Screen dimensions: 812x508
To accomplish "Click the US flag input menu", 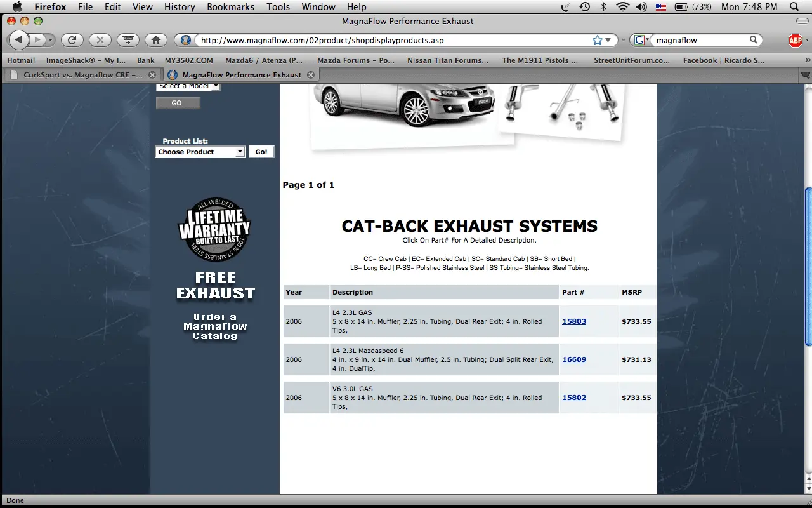I will pyautogui.click(x=661, y=7).
